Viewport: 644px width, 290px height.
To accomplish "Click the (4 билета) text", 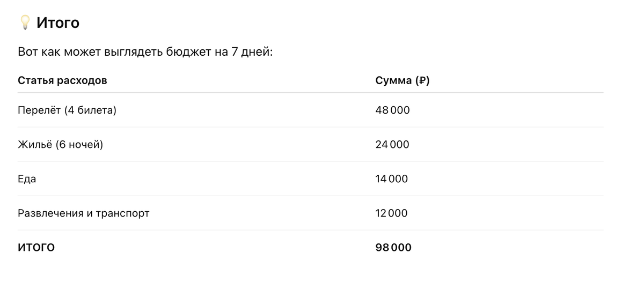I will click(90, 110).
